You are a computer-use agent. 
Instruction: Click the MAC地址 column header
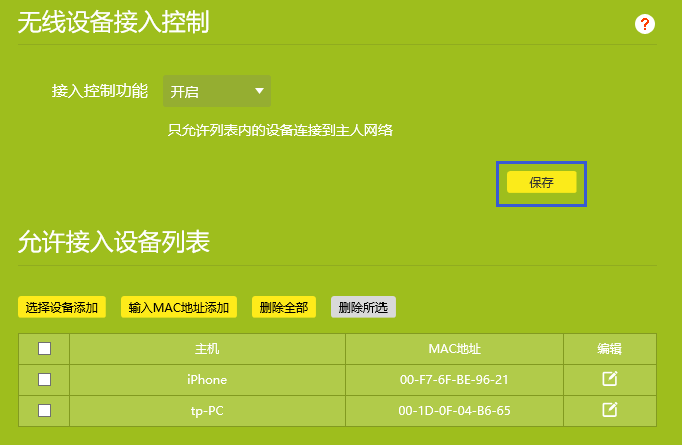coord(454,349)
